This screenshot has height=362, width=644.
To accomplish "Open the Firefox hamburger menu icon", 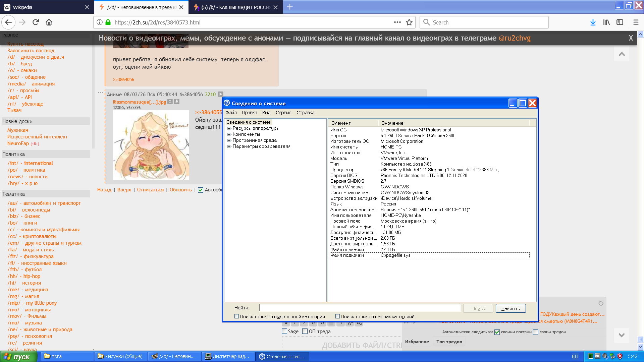I will point(636,22).
